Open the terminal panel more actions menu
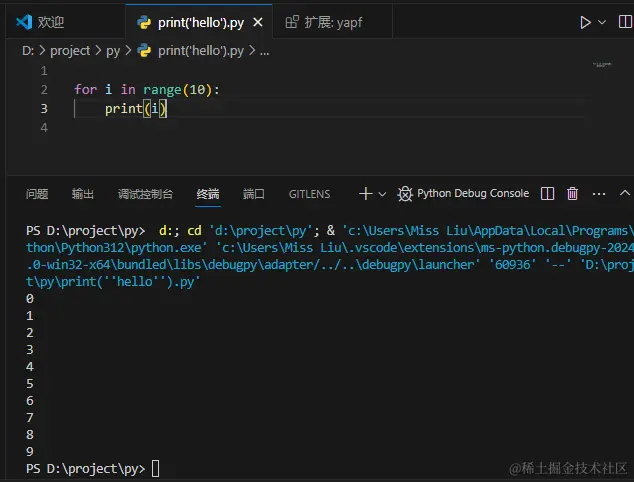 (x=599, y=194)
